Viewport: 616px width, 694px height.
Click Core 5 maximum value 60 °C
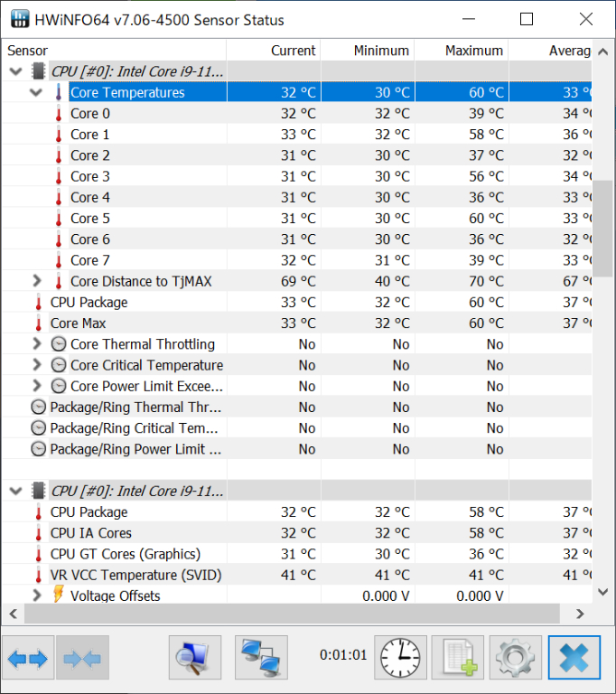(x=486, y=219)
